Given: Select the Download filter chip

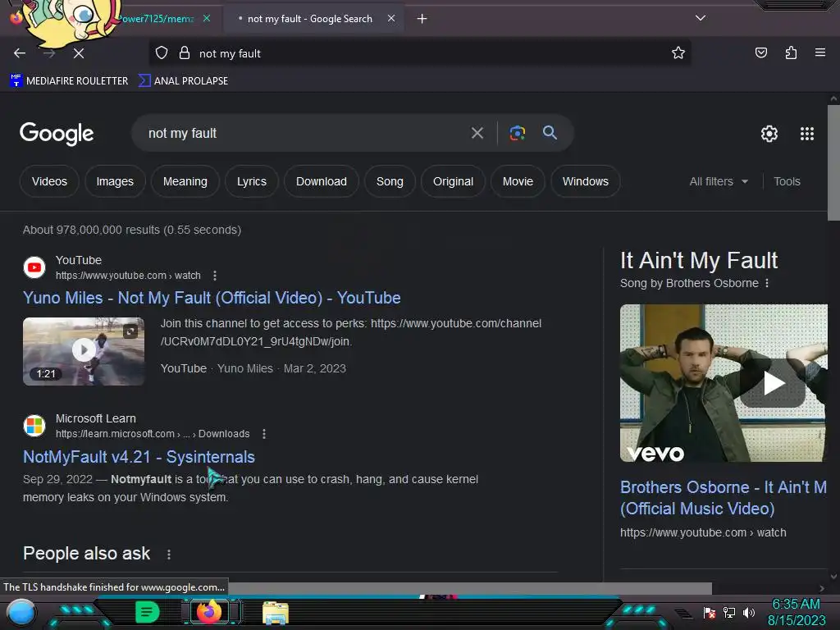Looking at the screenshot, I should coord(322,181).
